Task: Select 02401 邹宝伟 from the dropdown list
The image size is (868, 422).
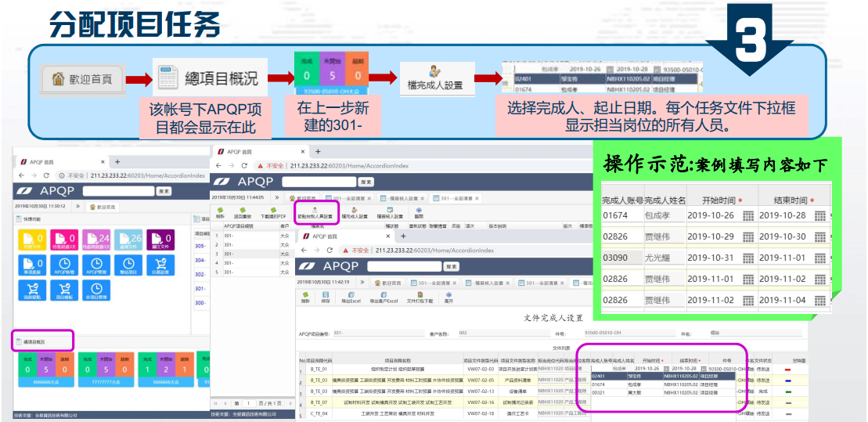Action: [664, 376]
